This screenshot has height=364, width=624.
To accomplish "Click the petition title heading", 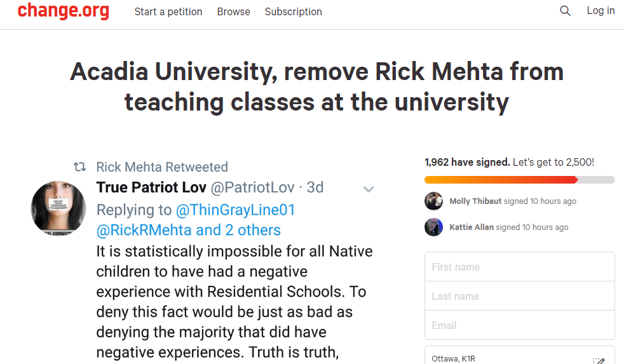I will [x=316, y=86].
